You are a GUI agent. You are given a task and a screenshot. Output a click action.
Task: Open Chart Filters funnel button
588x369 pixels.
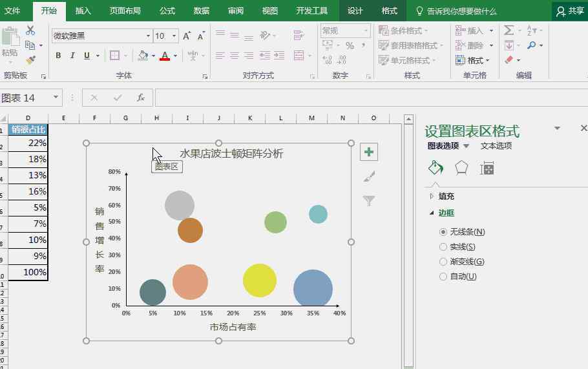click(x=369, y=200)
